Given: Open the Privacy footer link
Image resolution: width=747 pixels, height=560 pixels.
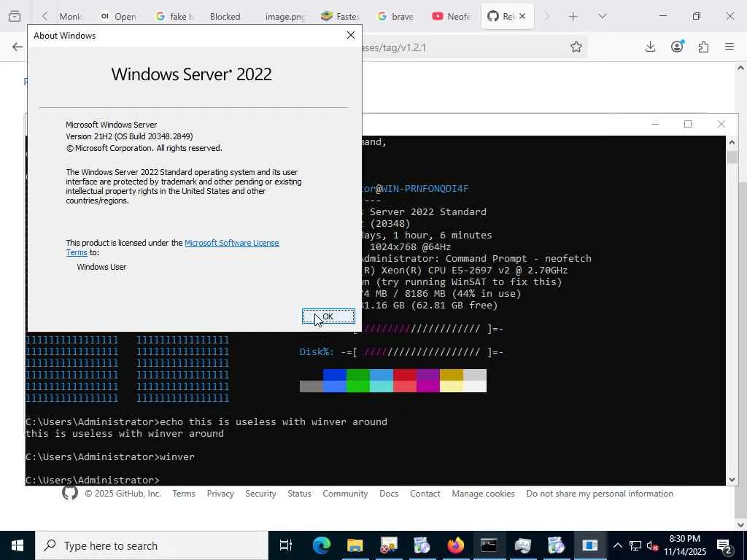Looking at the screenshot, I should (220, 494).
